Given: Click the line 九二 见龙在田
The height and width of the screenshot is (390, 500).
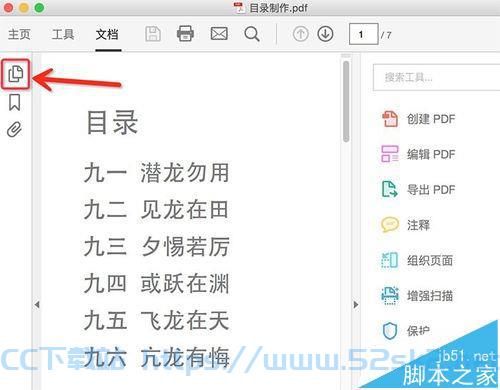Looking at the screenshot, I should click(x=156, y=210).
